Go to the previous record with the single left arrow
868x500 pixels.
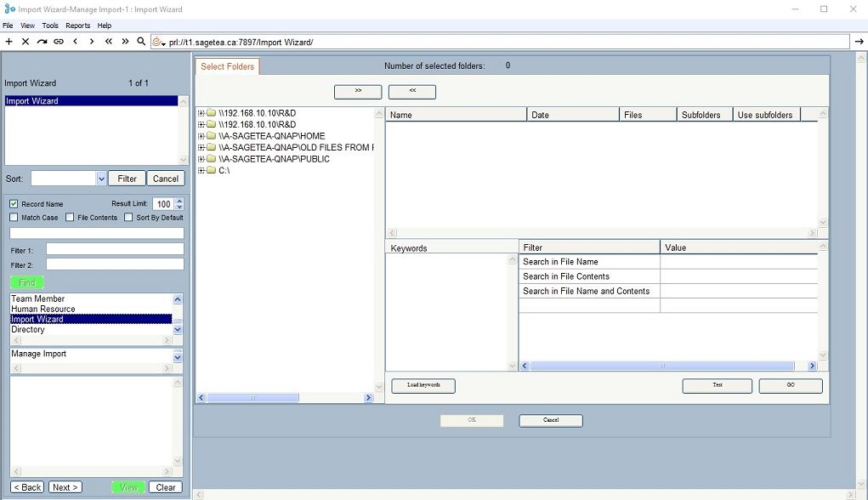[76, 42]
